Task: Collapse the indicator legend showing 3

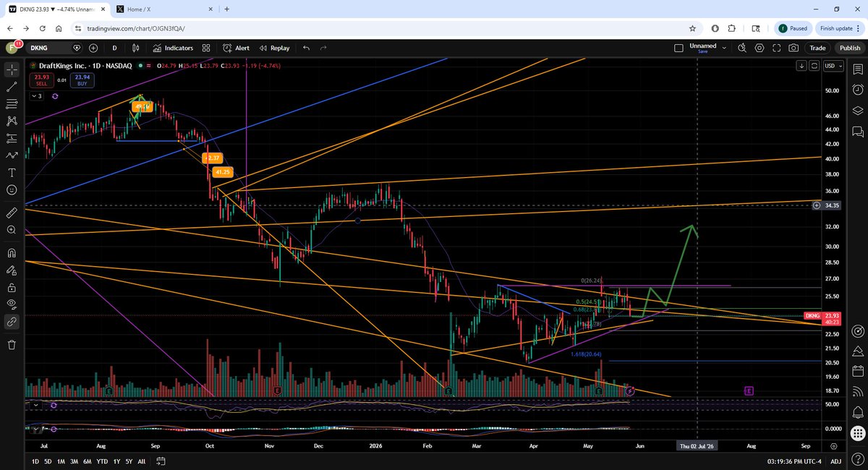Action: [x=36, y=96]
